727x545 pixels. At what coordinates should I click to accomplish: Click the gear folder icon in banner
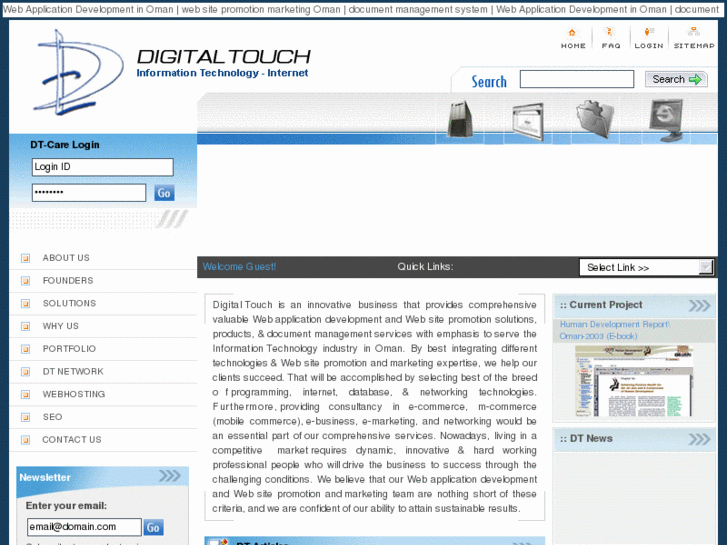(x=595, y=119)
